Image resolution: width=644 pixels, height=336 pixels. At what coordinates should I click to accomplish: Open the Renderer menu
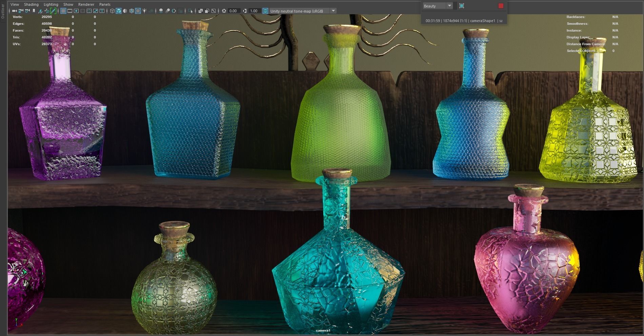point(86,4)
